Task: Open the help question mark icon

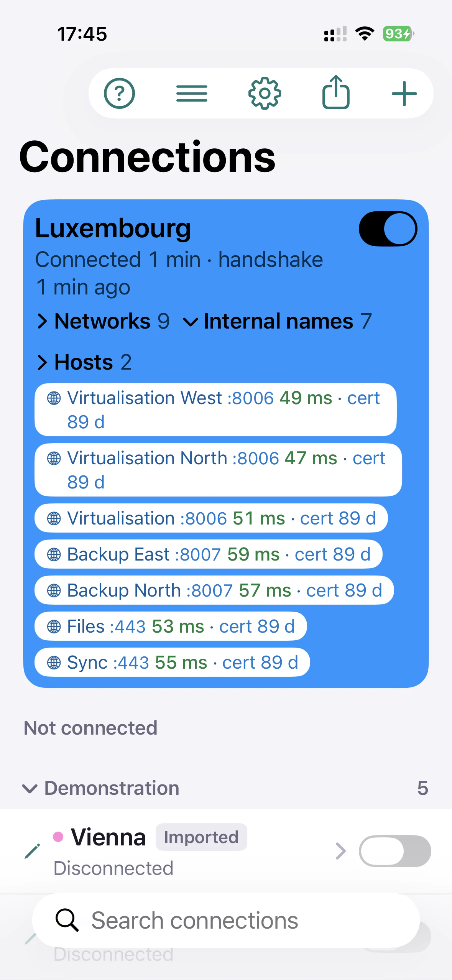Action: coord(119,93)
